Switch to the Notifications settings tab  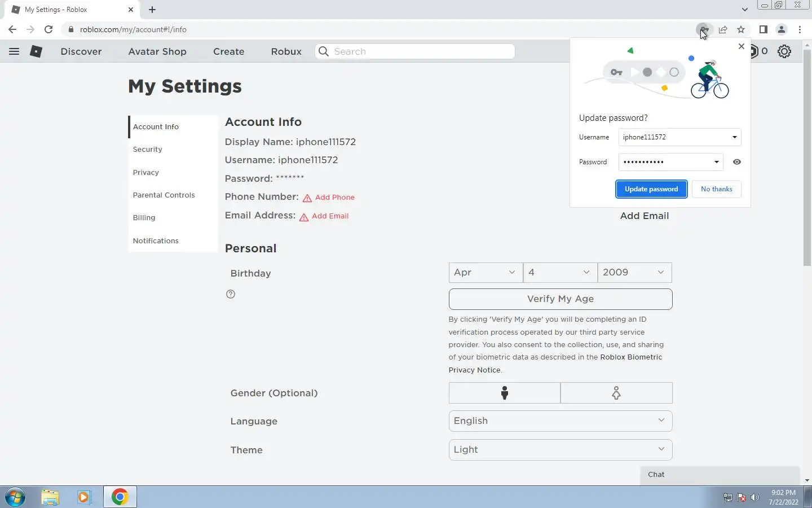tap(173, 241)
